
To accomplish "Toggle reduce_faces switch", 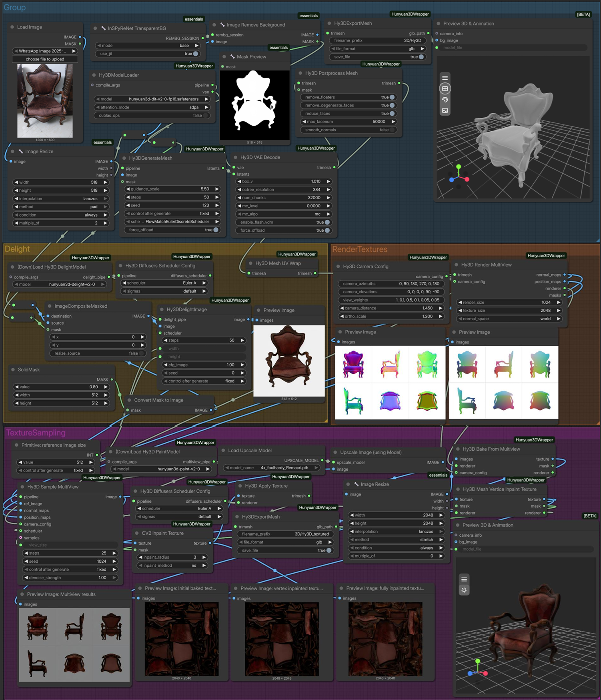I will 392,114.
